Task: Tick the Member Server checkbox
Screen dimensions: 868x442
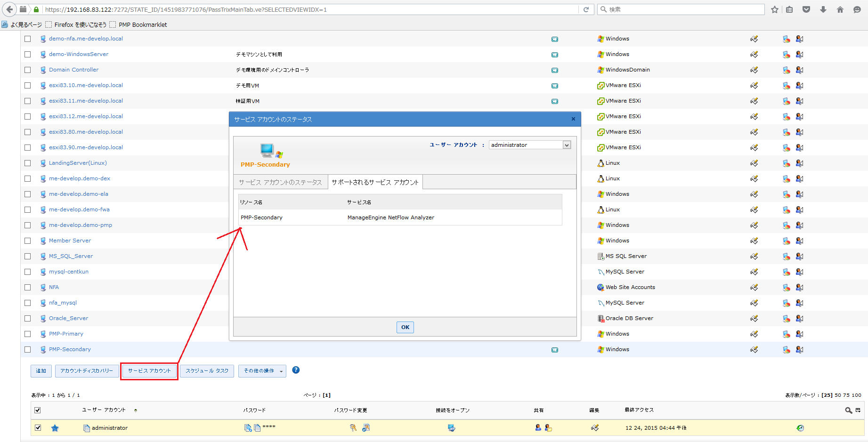Action: [28, 241]
